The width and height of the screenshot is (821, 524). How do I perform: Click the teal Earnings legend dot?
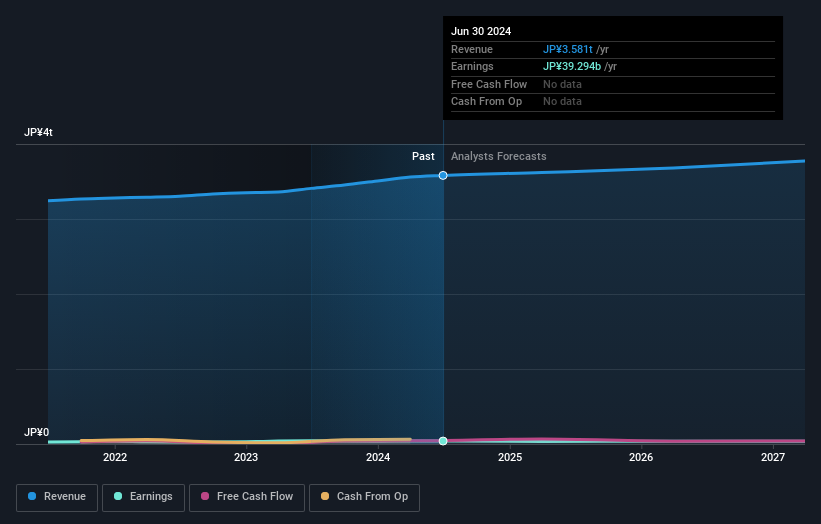[x=118, y=496]
